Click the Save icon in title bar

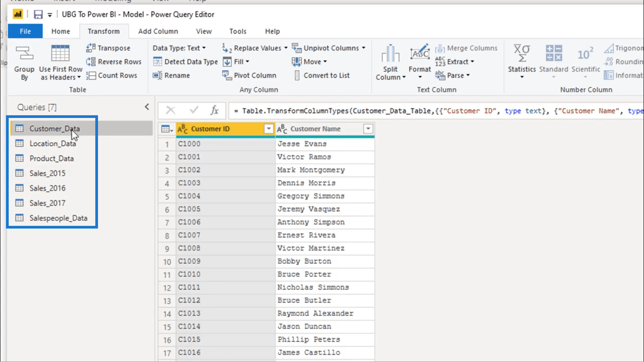38,14
